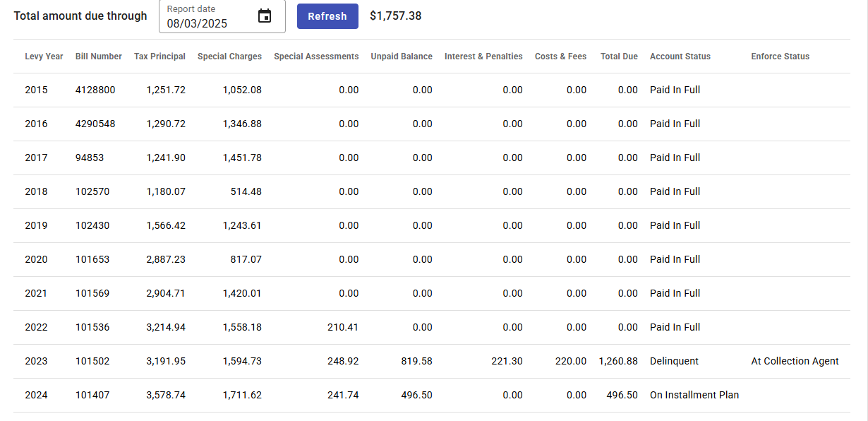The height and width of the screenshot is (421, 868).
Task: Click the $1,757.38 total amount
Action: coord(396,16)
